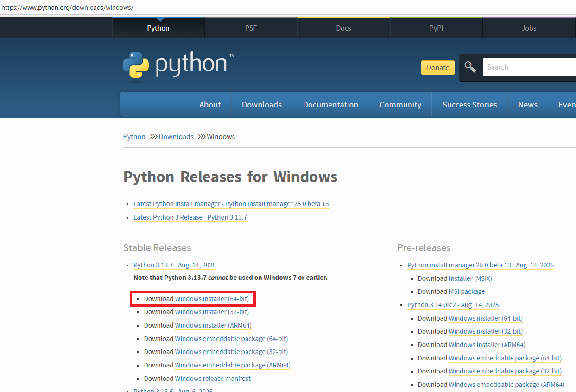Click the 'Stable Releases' heading
This screenshot has height=392, width=576.
[x=157, y=248]
